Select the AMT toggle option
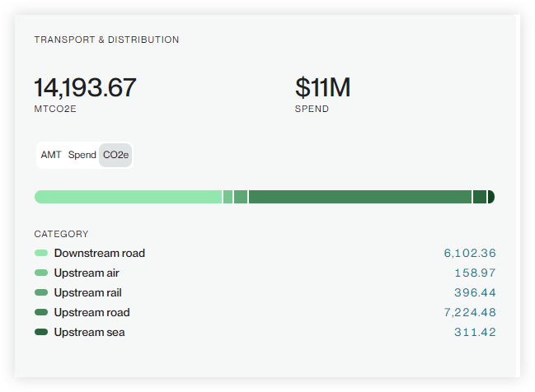The height and width of the screenshot is (392, 535). click(x=51, y=155)
